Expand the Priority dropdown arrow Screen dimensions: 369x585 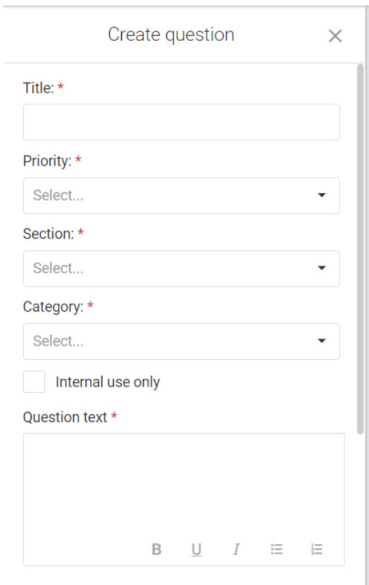[322, 195]
